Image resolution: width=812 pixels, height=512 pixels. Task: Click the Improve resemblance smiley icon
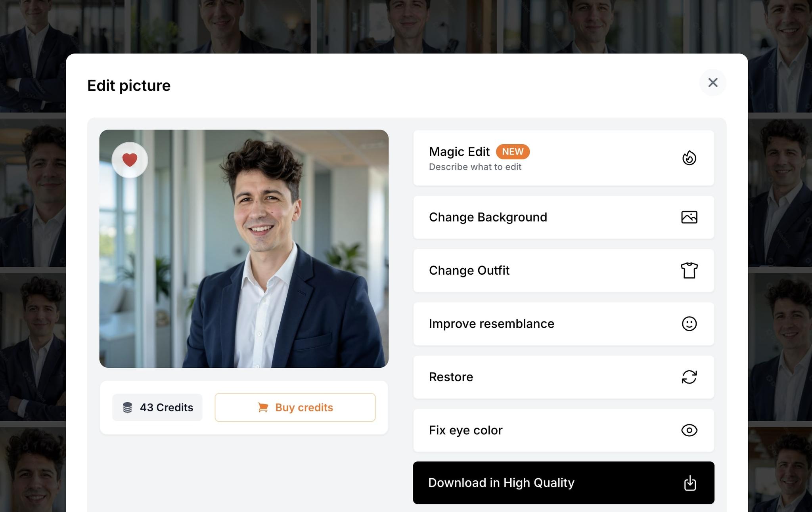coord(689,324)
